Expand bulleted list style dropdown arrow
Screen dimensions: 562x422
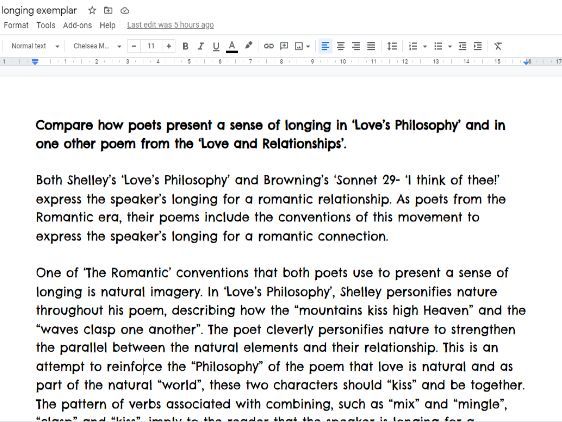tap(450, 46)
